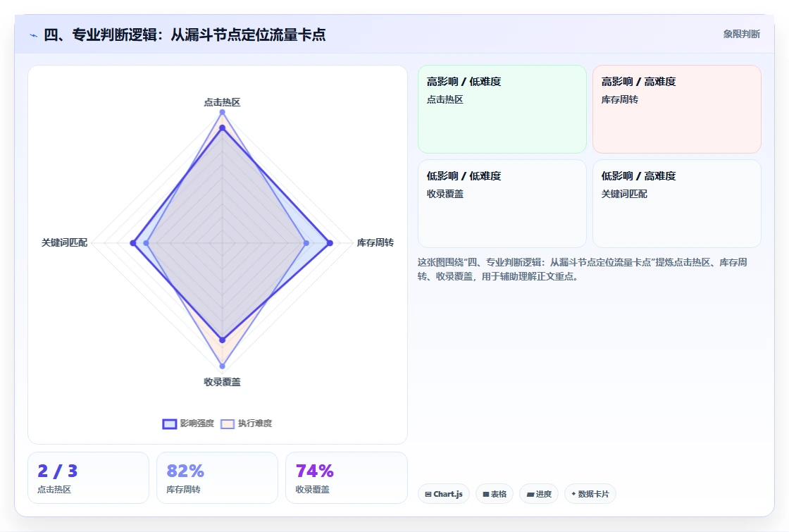This screenshot has height=532, width=789.
Task: Click 库存周转 text inside the red quadrant card
Action: (619, 99)
